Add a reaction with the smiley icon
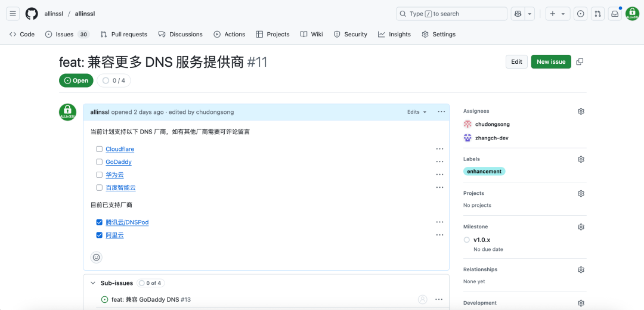Image resolution: width=644 pixels, height=310 pixels. pos(97,258)
